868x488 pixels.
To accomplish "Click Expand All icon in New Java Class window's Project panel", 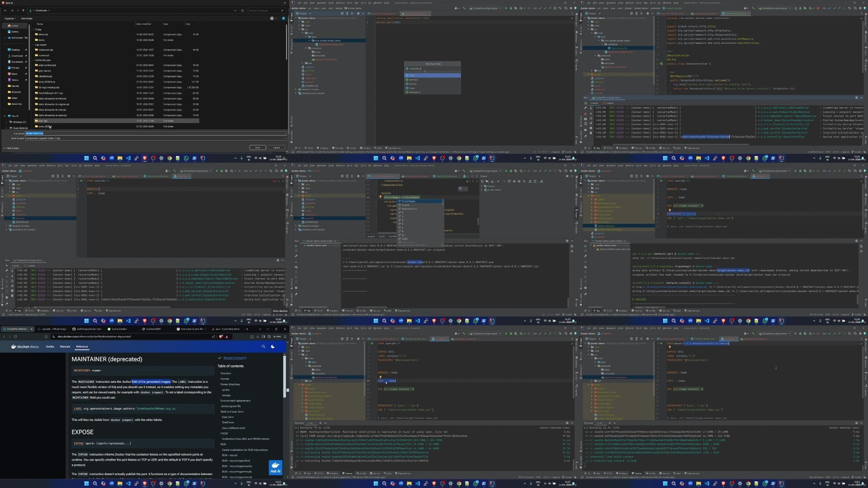I will [x=347, y=14].
